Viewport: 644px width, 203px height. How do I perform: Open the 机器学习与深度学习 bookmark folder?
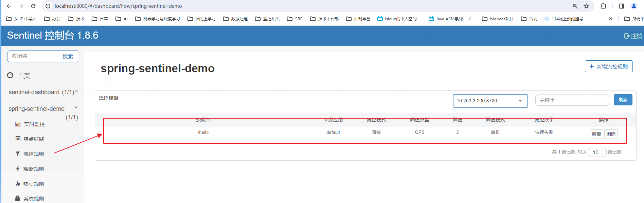tap(158, 19)
